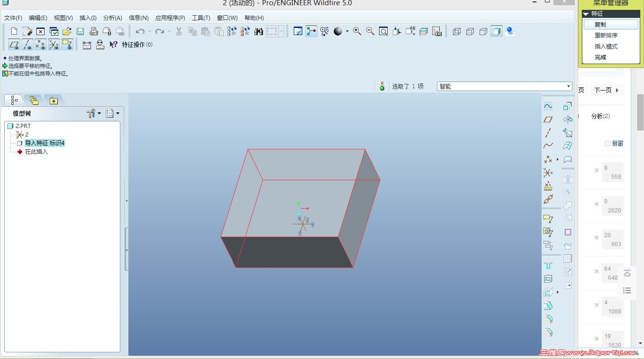The height and width of the screenshot is (359, 644).
Task: Switch to shaded display style
Action: [497, 31]
